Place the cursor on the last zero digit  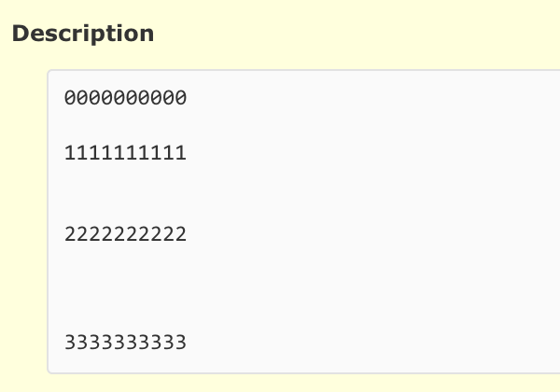click(x=180, y=97)
